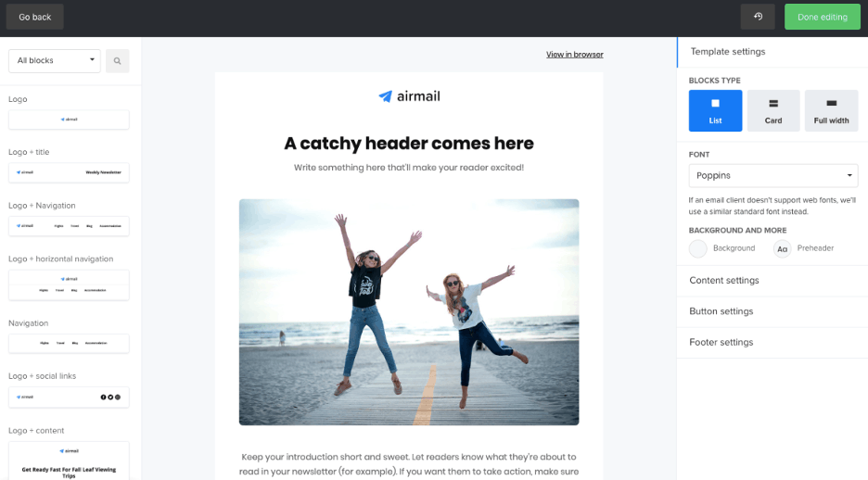Click the Go back button
Image resolution: width=868 pixels, height=480 pixels.
point(35,17)
